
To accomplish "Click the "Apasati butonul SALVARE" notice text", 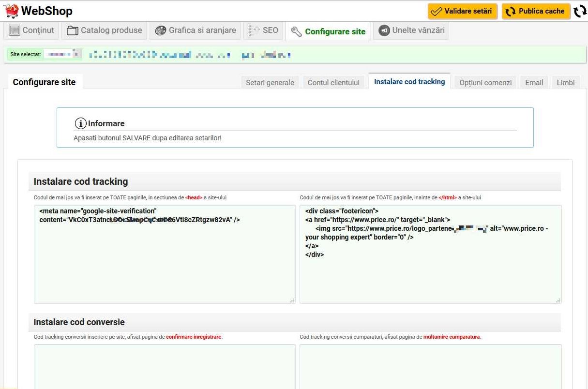I will point(148,138).
